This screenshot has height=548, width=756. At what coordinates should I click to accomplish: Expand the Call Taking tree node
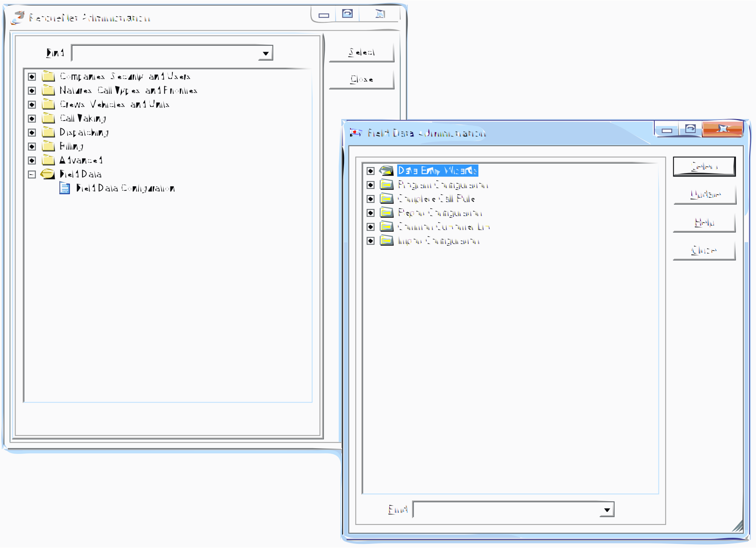(32, 119)
